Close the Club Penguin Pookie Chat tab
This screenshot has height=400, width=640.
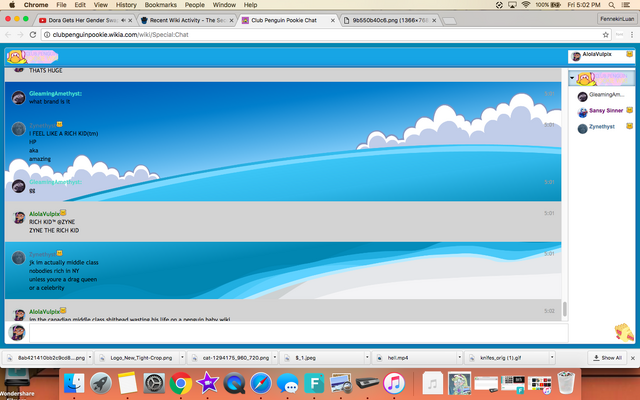pos(333,20)
